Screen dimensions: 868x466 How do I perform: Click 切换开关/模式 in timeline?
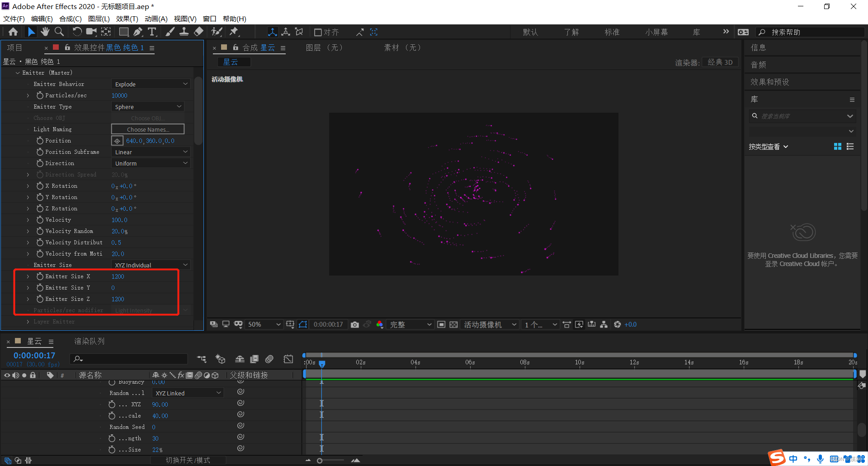click(x=188, y=460)
